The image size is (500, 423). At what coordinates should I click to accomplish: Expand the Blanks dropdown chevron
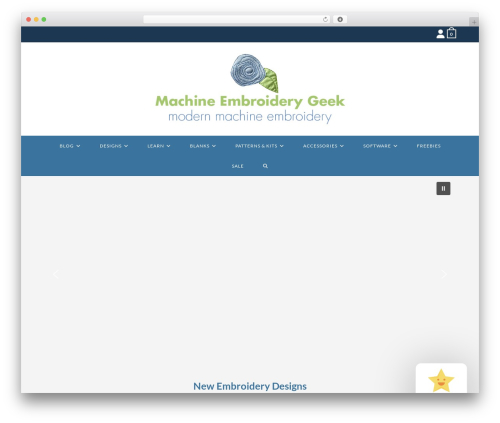pos(214,146)
